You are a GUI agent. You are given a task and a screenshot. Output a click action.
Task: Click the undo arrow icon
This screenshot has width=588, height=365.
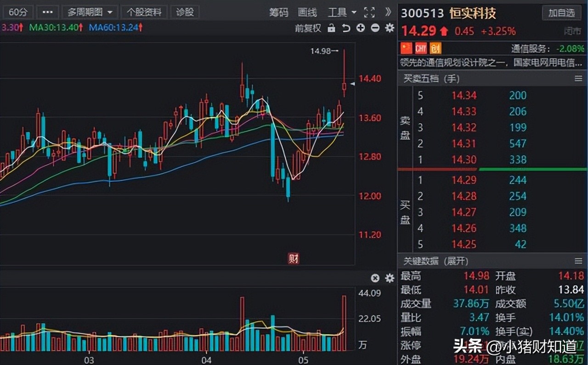(x=346, y=28)
